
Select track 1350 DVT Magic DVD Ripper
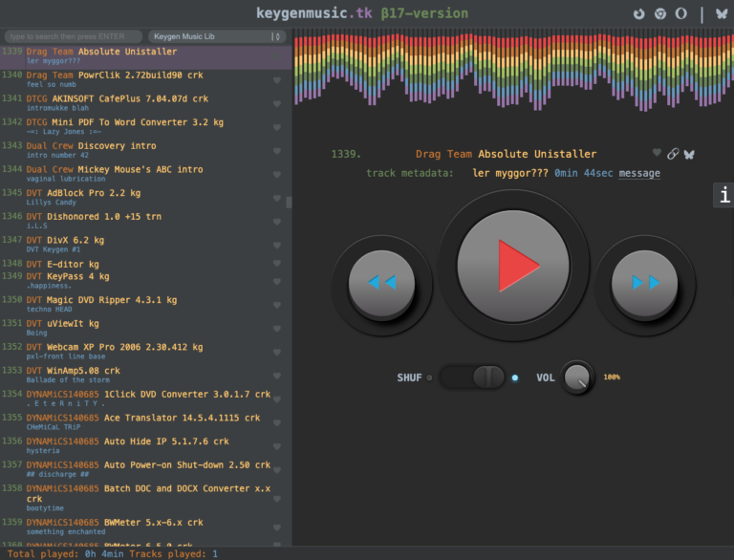[140, 304]
